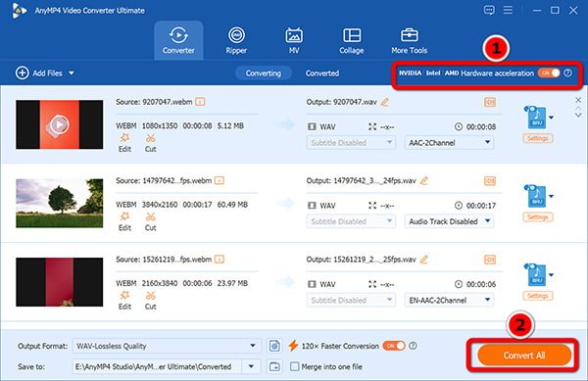
Task: Click the tree landscape video thumbnail
Action: pos(59,203)
